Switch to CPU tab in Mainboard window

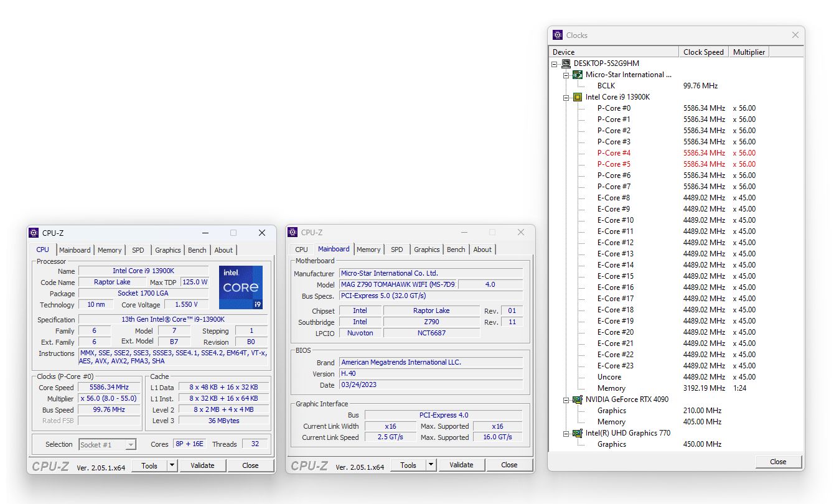tap(302, 250)
